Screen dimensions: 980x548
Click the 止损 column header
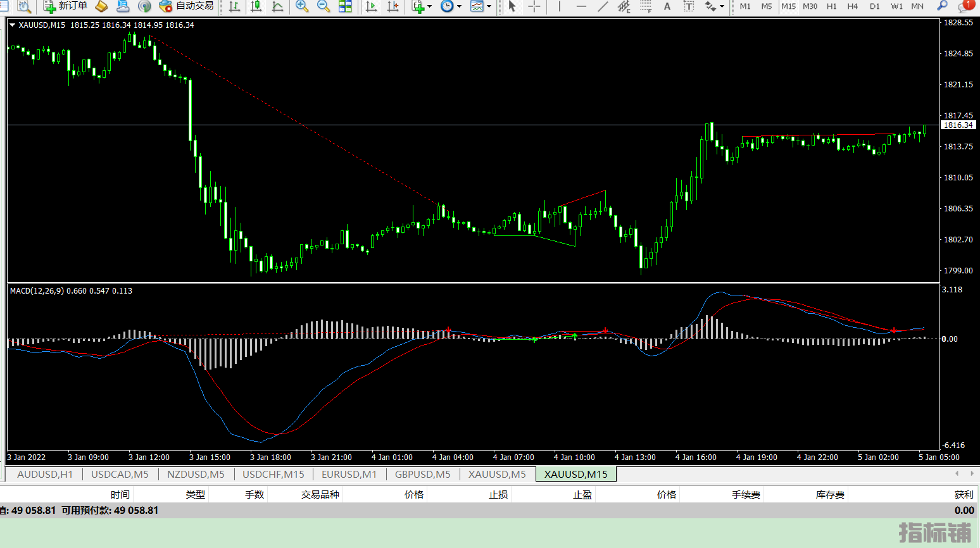(498, 495)
